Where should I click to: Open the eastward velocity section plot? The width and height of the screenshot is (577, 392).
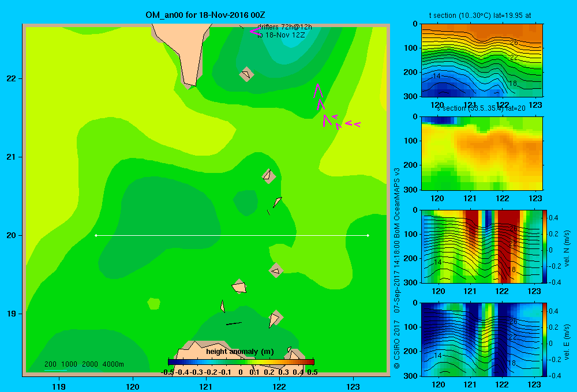click(482, 340)
